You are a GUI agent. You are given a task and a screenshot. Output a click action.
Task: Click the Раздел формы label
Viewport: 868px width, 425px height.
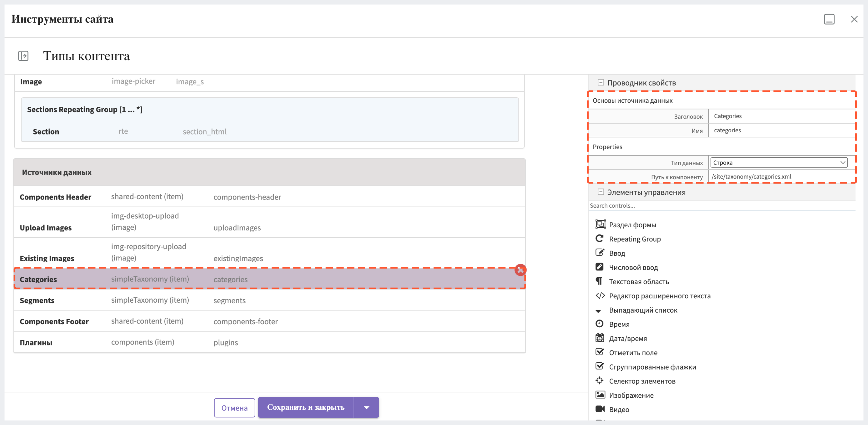pyautogui.click(x=632, y=225)
